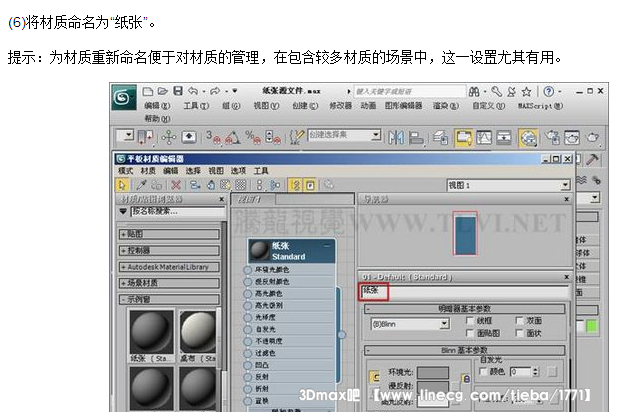620x412 pixels.
Task: Expand the Autodesk Material Library group
Action: coord(169,267)
